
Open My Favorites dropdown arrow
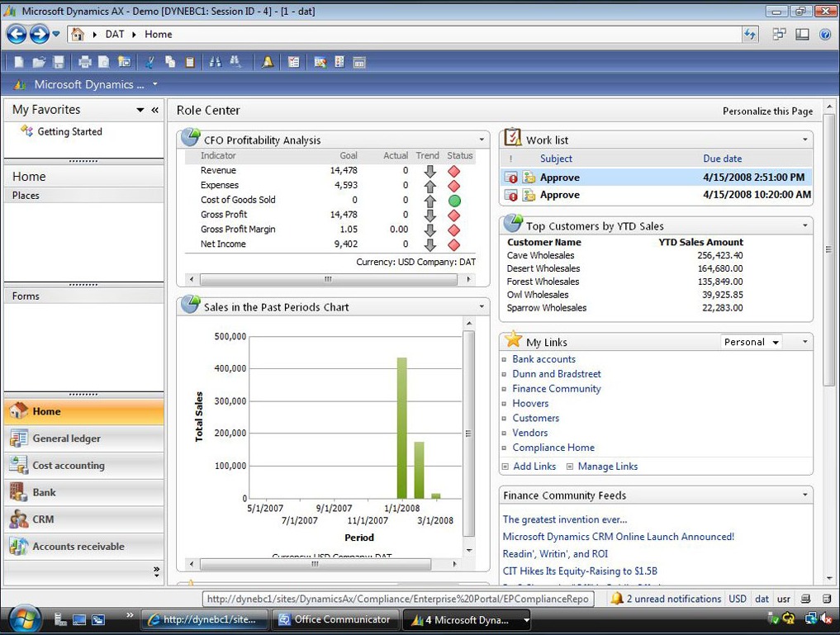tap(140, 110)
